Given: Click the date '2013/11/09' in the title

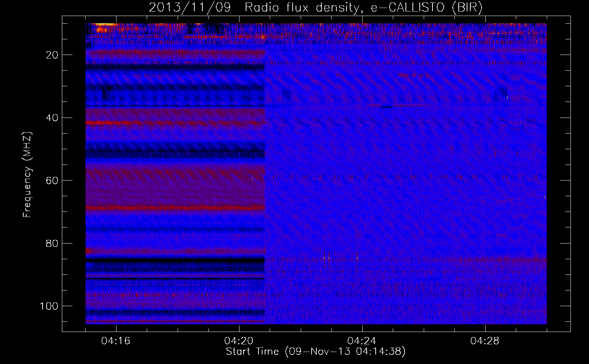Looking at the screenshot, I should coord(190,8).
